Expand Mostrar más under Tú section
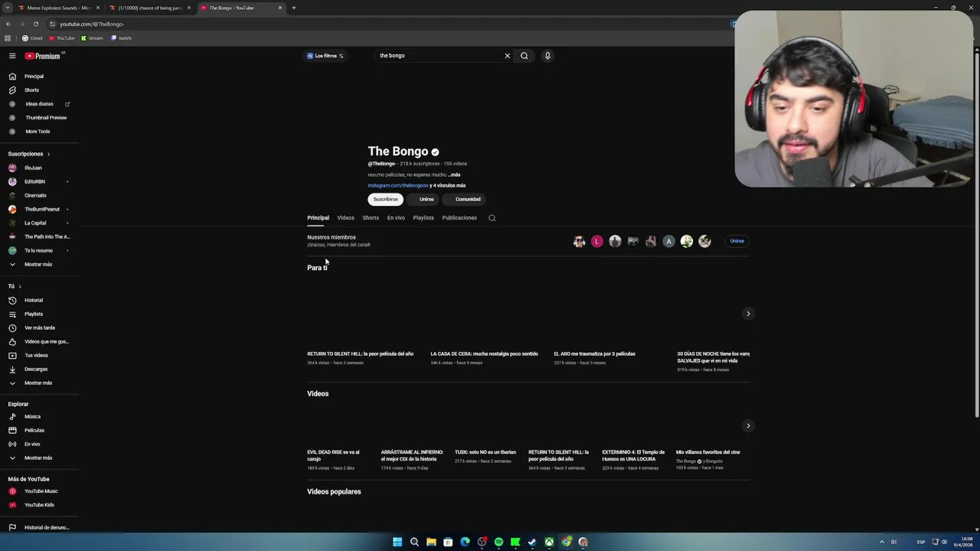Viewport: 980px width, 551px height. [x=40, y=383]
